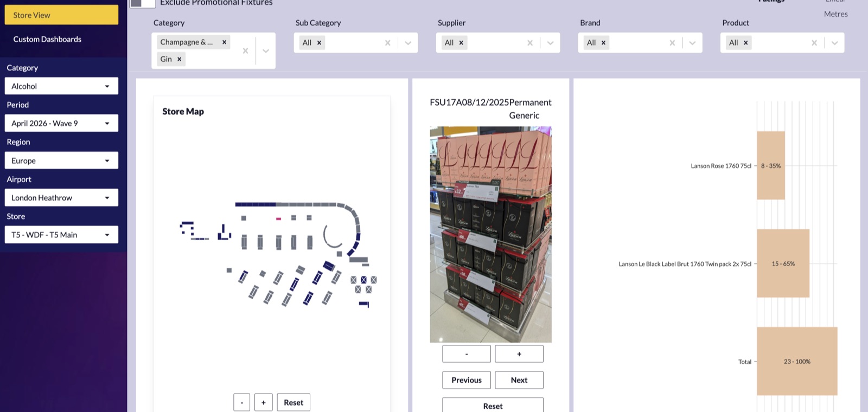Open the Brand dropdown chevron
The height and width of the screenshot is (412, 868).
pos(692,43)
